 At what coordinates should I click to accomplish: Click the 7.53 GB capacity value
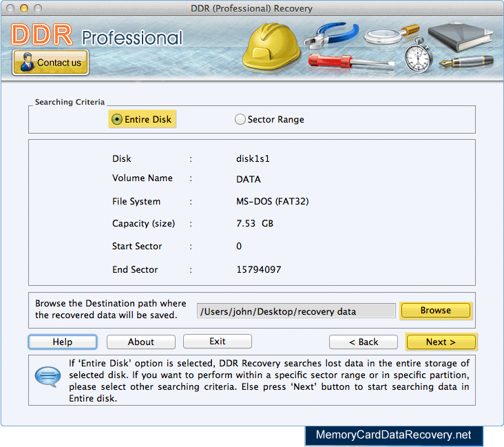pyautogui.click(x=255, y=223)
